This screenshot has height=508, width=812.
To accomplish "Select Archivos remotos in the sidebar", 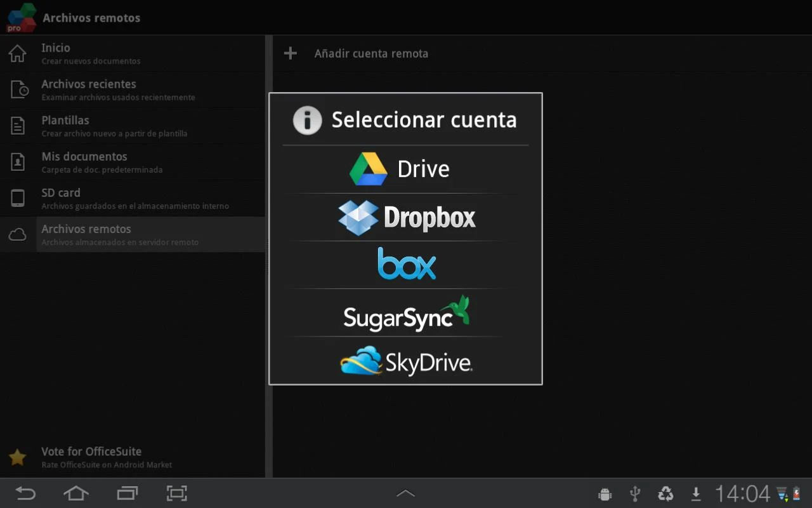I will 133,234.
